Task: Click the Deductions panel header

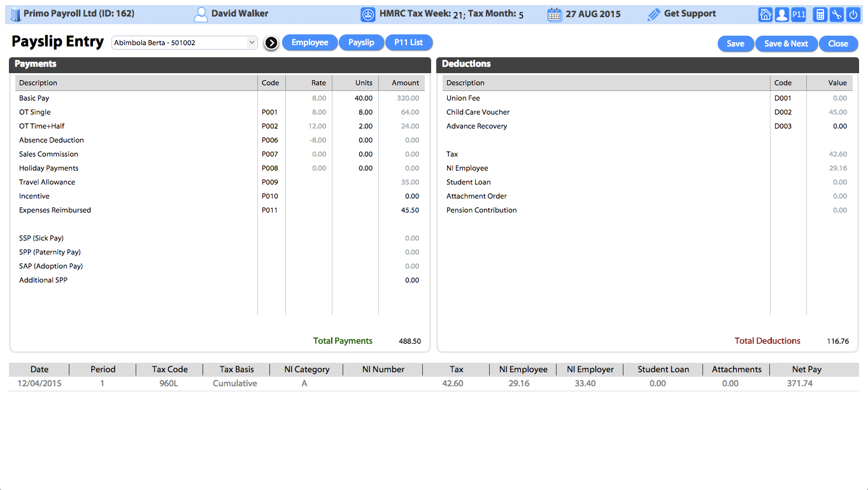Action: click(x=648, y=64)
